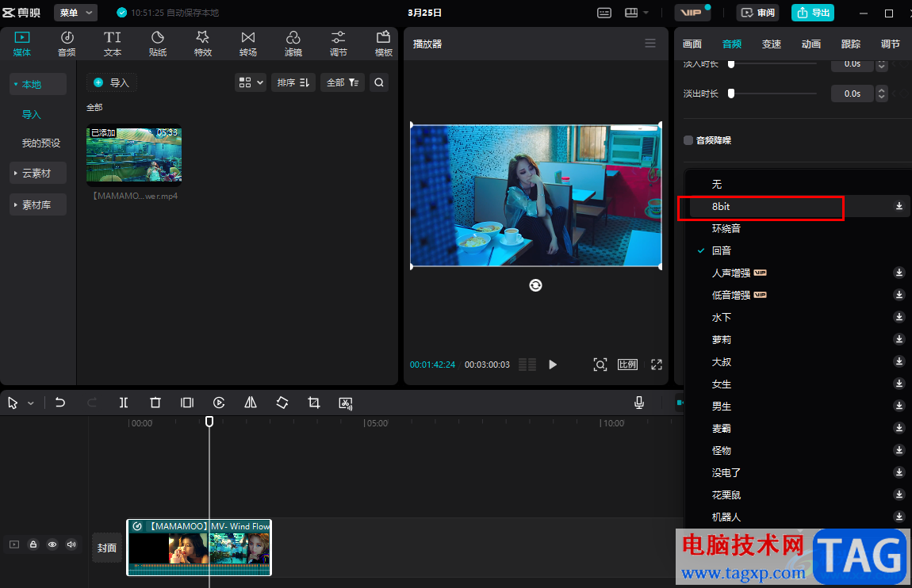Play the video in the player
The width and height of the screenshot is (912, 588).
coord(553,365)
